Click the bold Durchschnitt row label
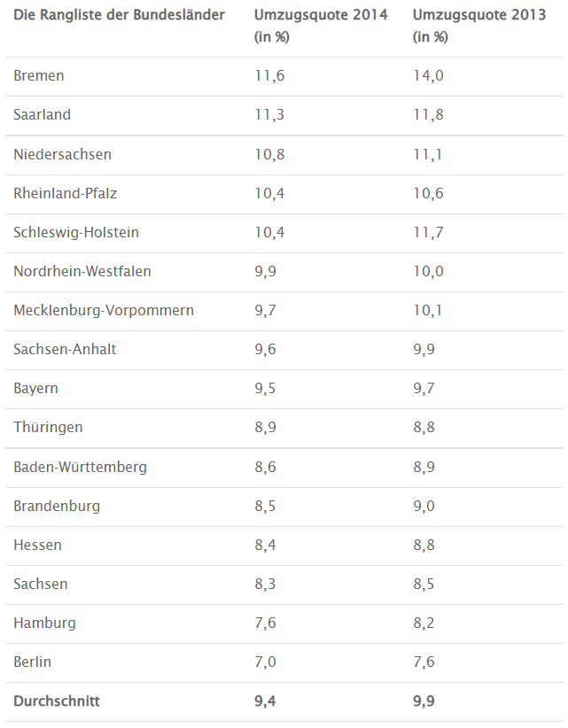Screen dimensions: 568x728 (57, 701)
